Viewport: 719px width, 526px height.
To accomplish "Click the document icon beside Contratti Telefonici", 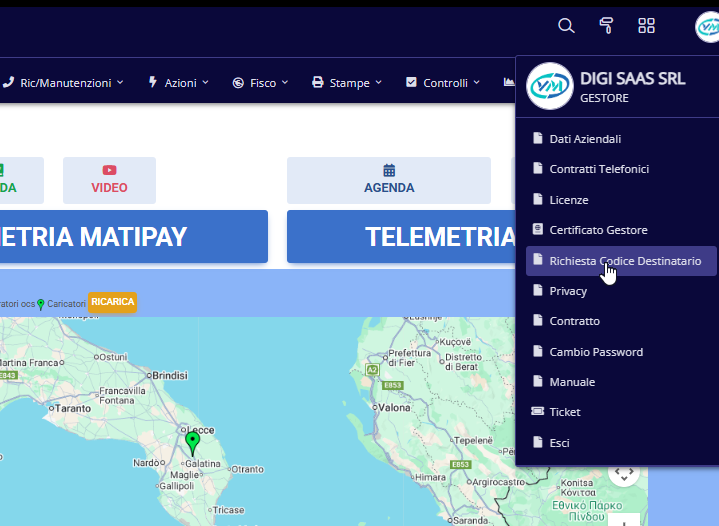I will [x=538, y=168].
